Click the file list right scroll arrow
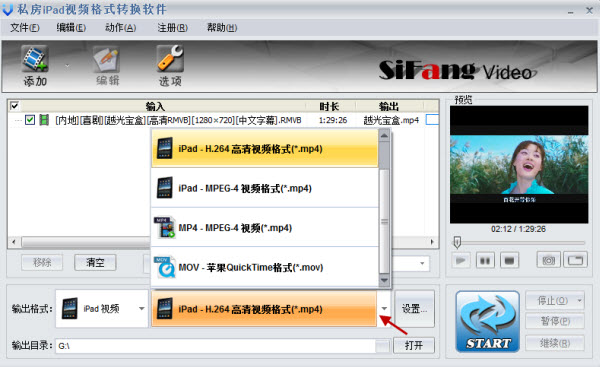The width and height of the screenshot is (600, 367). click(432, 242)
